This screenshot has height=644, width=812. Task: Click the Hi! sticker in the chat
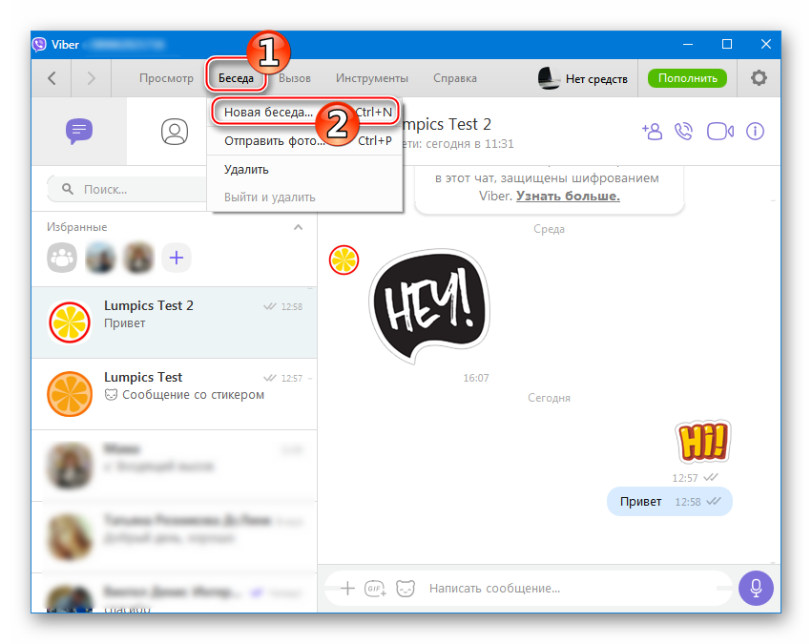click(703, 442)
